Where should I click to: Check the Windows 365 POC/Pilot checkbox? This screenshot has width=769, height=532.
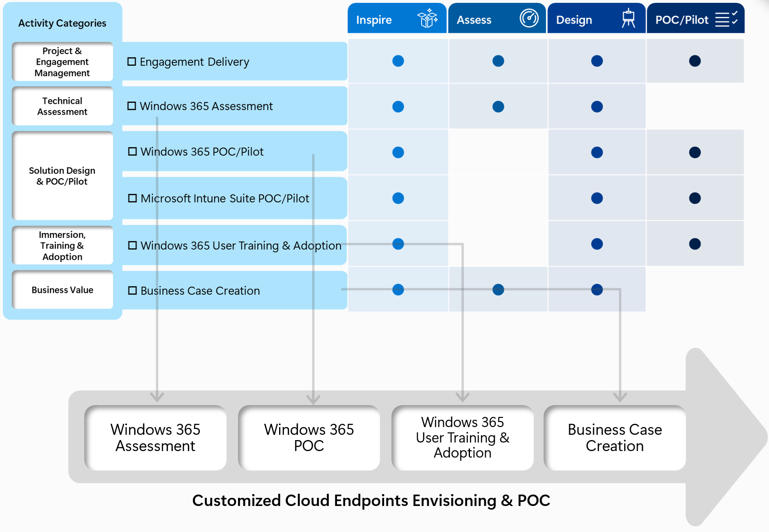(x=132, y=151)
